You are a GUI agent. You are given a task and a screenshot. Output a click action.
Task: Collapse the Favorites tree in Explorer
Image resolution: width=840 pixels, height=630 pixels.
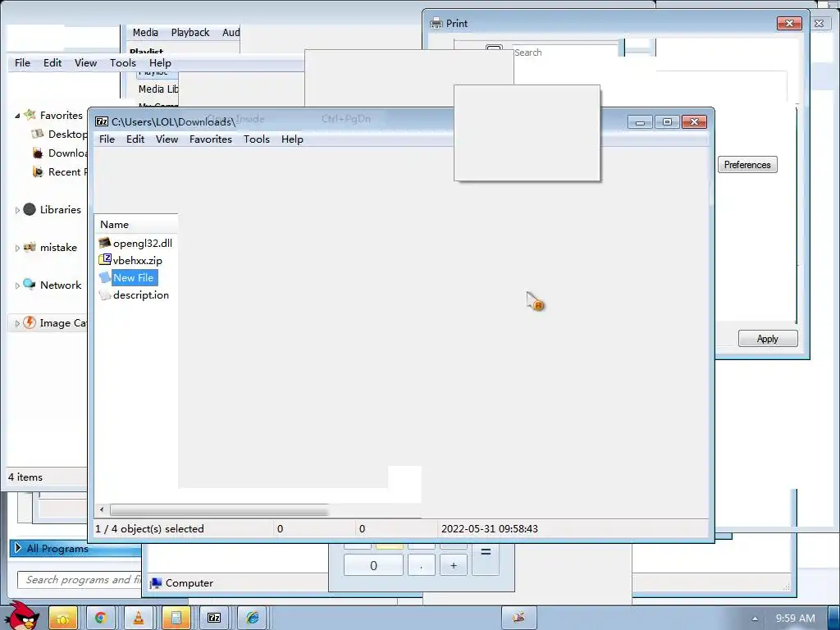pos(17,116)
